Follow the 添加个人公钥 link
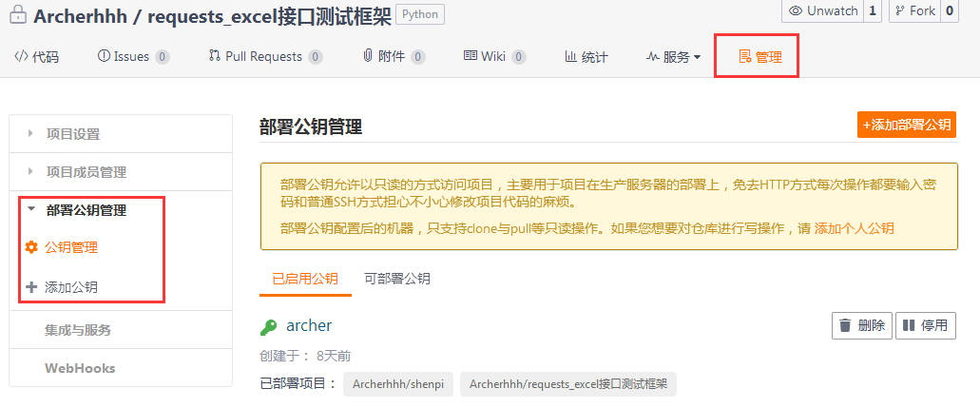The height and width of the screenshot is (408, 980). coord(854,228)
